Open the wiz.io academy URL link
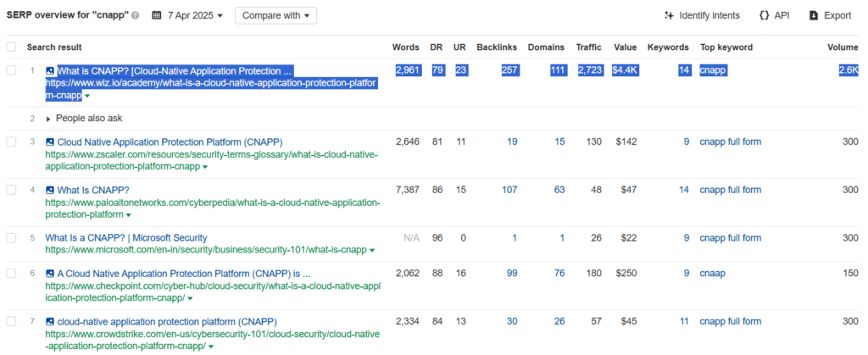Viewport: 868px width, 355px height. pyautogui.click(x=212, y=90)
